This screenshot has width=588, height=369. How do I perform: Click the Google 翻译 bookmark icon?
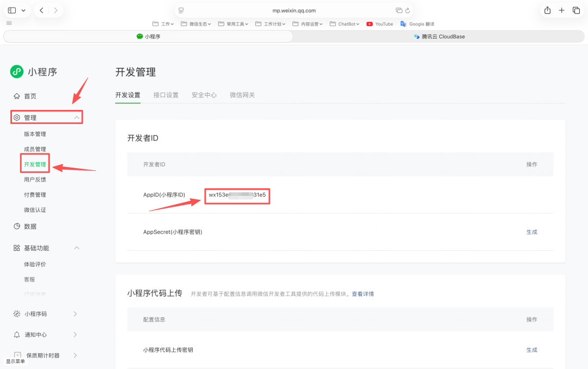click(x=403, y=24)
